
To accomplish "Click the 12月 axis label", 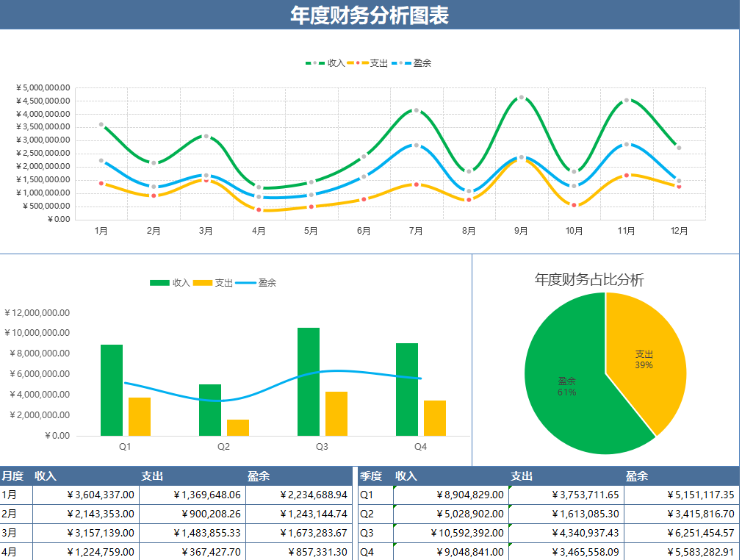I will point(679,231).
